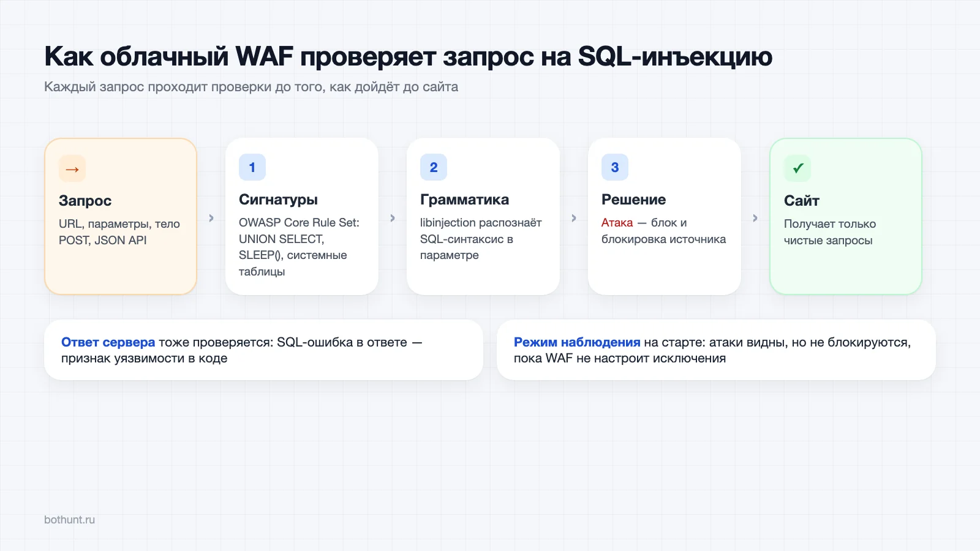The image size is (980, 551).
Task: Click the text признак уязвимости в коде
Action: coord(144,359)
